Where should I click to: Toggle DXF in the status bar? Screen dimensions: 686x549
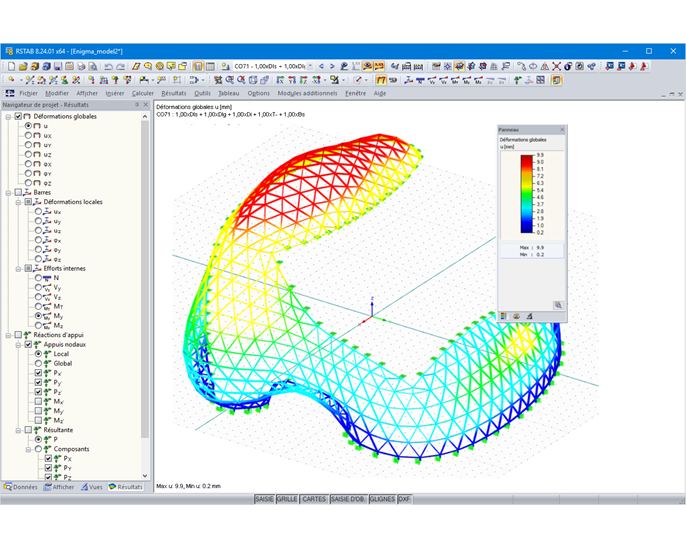(404, 499)
